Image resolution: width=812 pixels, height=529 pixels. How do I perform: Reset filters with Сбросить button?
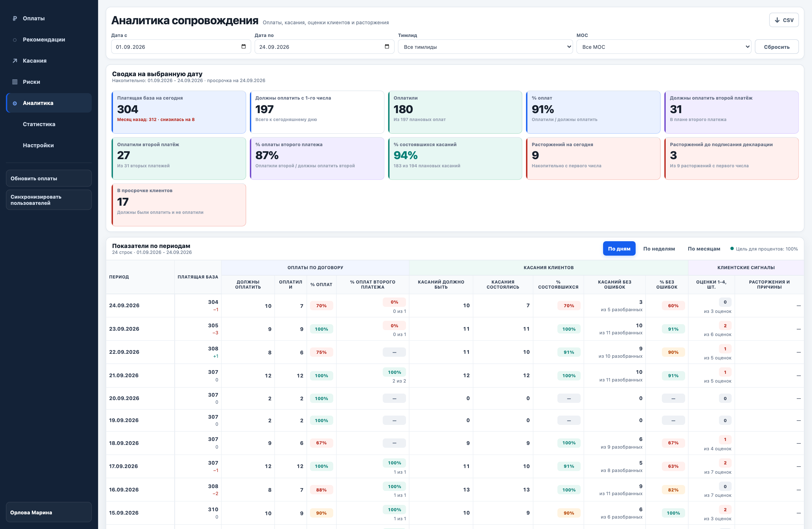(776, 47)
